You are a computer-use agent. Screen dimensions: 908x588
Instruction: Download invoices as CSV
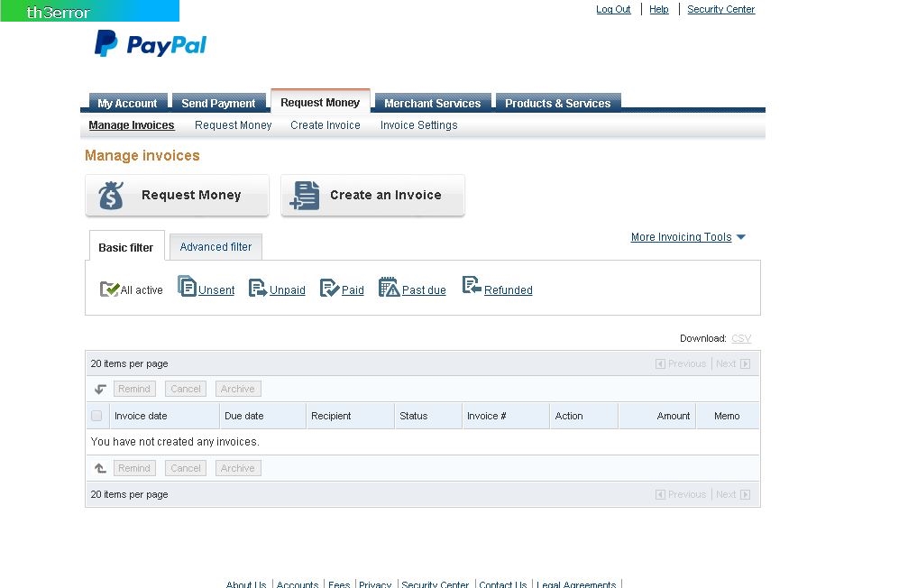click(741, 338)
